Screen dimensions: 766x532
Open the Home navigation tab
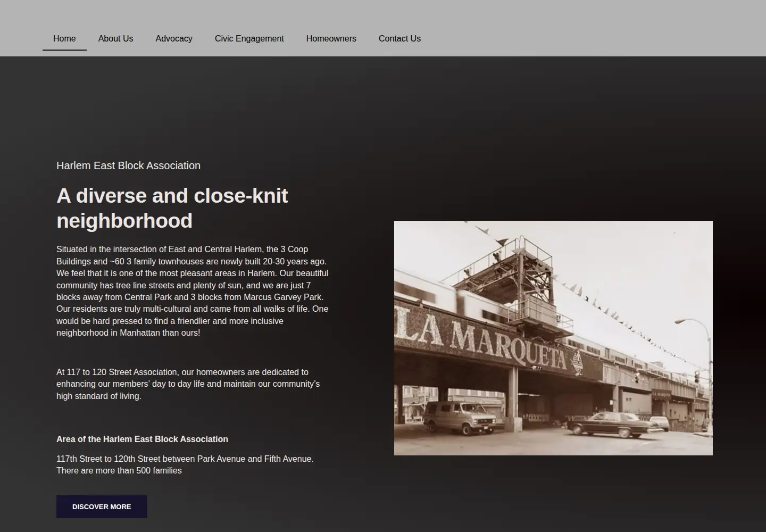64,39
